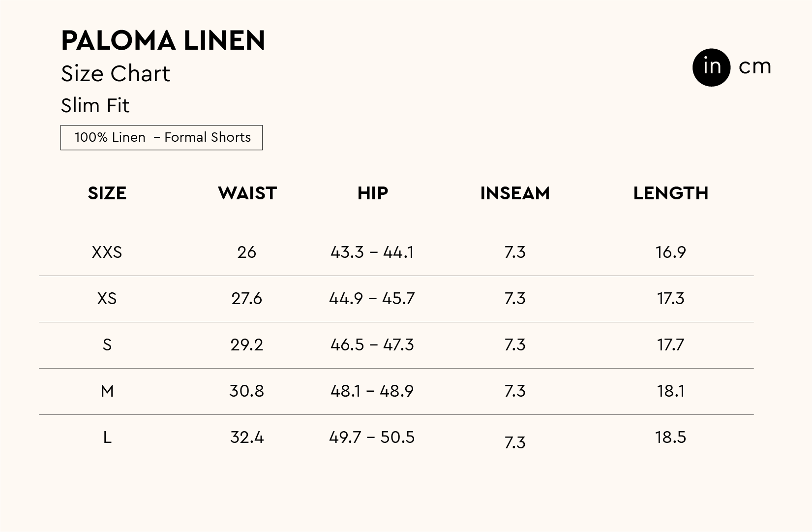Click the LENGTH column header
Screen dimensions: 812x532
pos(671,193)
